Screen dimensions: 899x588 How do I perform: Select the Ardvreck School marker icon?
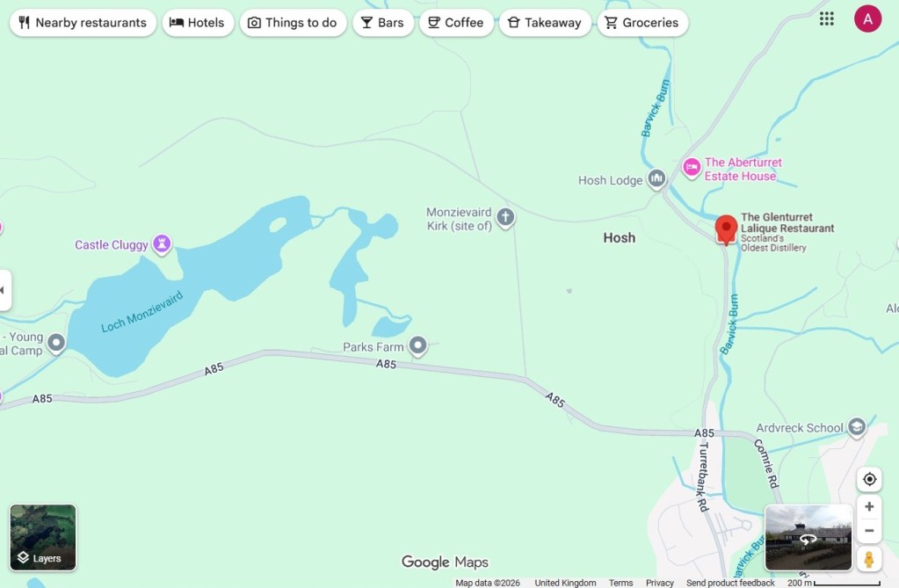tap(857, 427)
